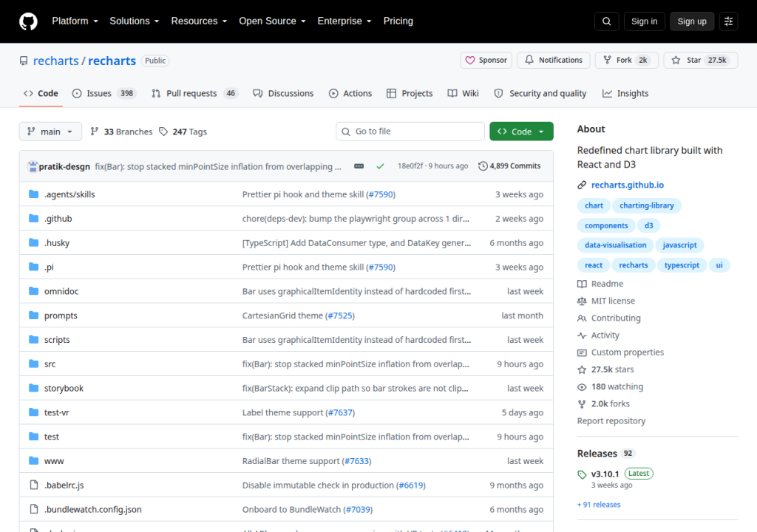Open the Pricing menu link
This screenshot has height=532, width=757.
398,21
